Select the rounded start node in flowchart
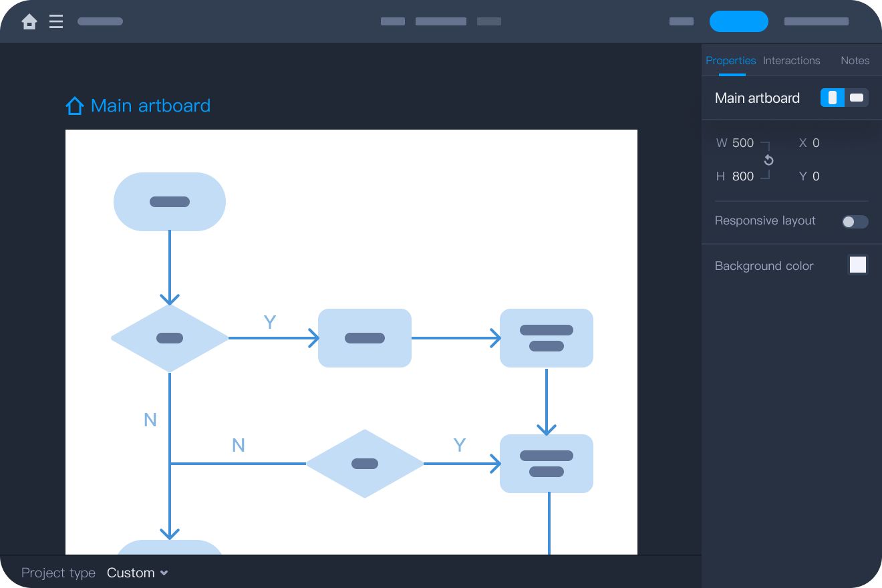 coord(170,202)
